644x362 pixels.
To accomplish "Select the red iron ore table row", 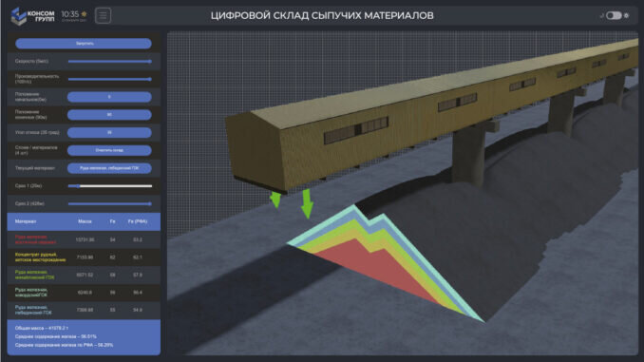I will 84,239.
